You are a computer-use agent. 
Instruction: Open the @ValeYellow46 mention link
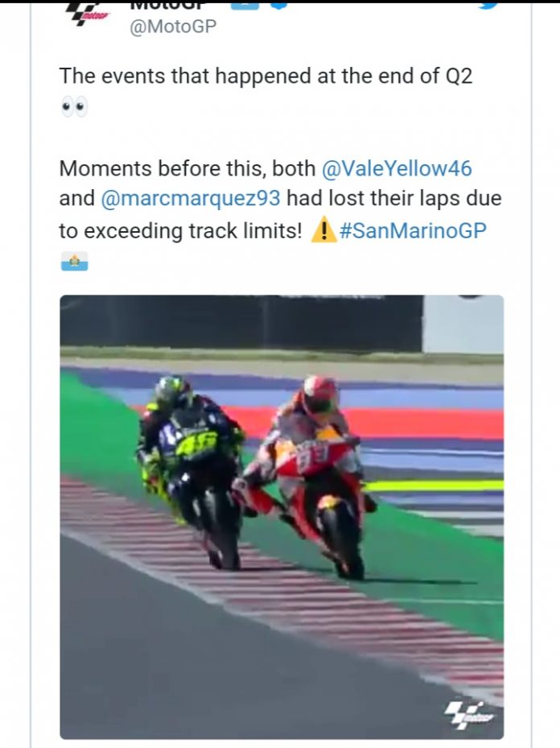(x=397, y=169)
